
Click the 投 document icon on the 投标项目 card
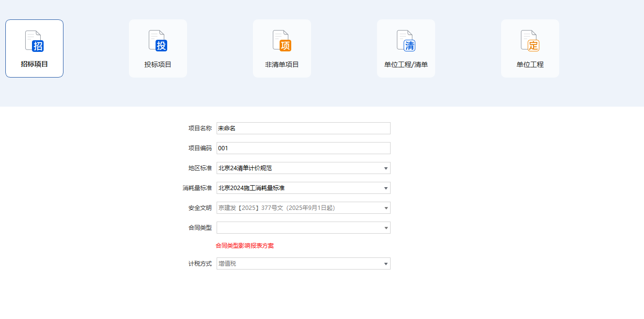coord(157,41)
